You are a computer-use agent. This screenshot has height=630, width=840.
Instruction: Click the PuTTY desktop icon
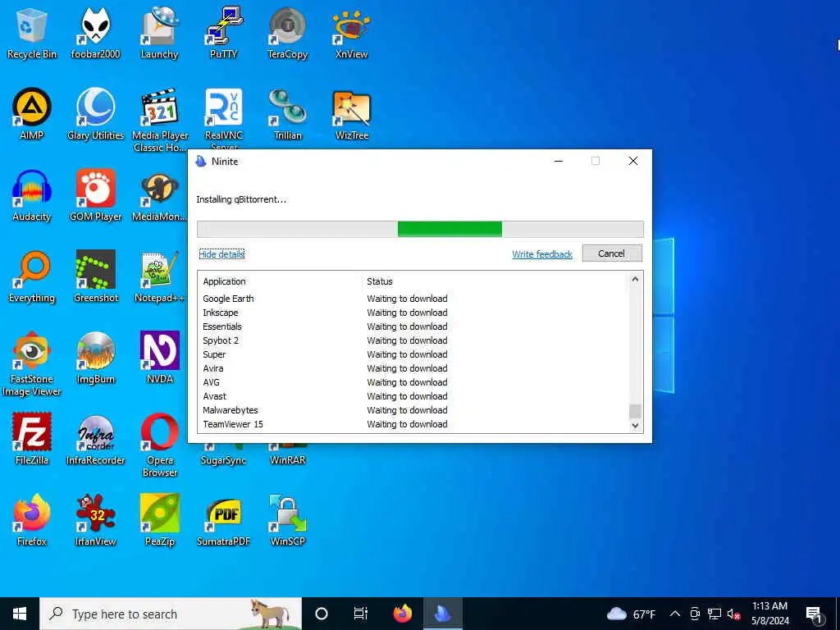tap(223, 33)
